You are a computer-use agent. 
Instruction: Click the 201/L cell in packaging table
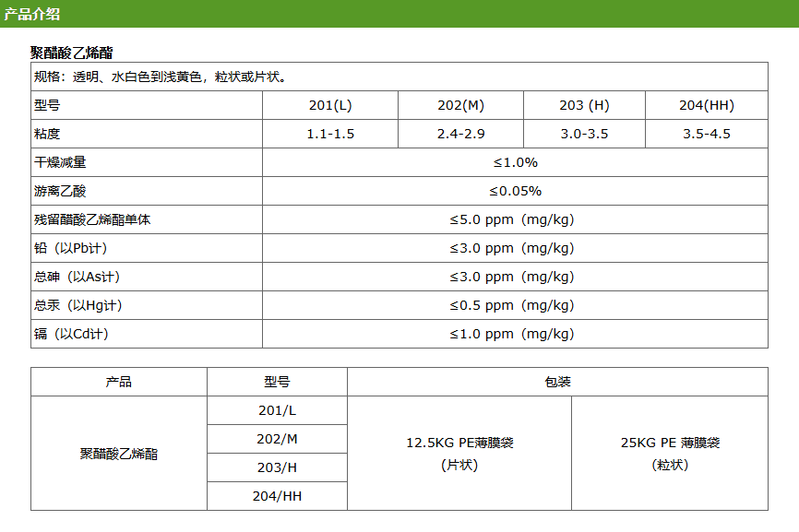tap(277, 410)
